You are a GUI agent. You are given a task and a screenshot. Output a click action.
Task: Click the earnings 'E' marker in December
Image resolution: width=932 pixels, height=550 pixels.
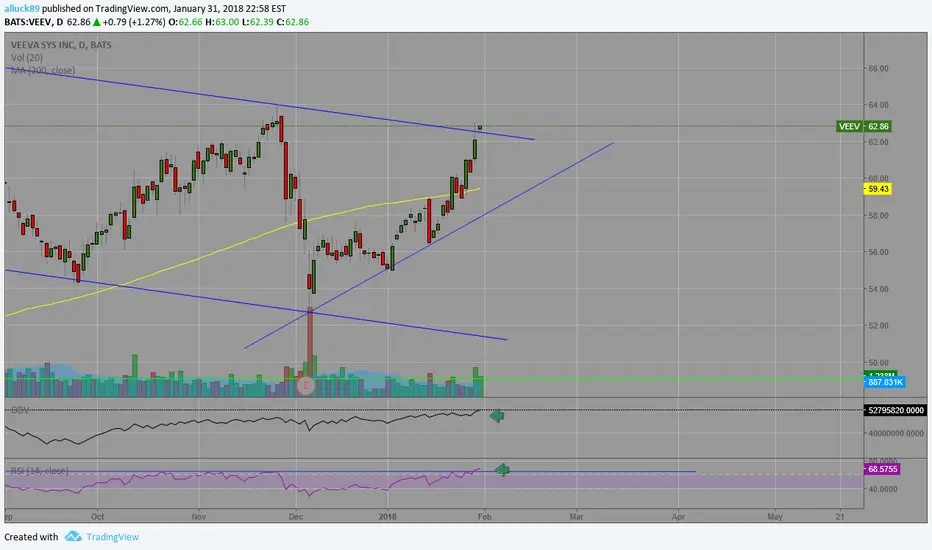[x=306, y=386]
